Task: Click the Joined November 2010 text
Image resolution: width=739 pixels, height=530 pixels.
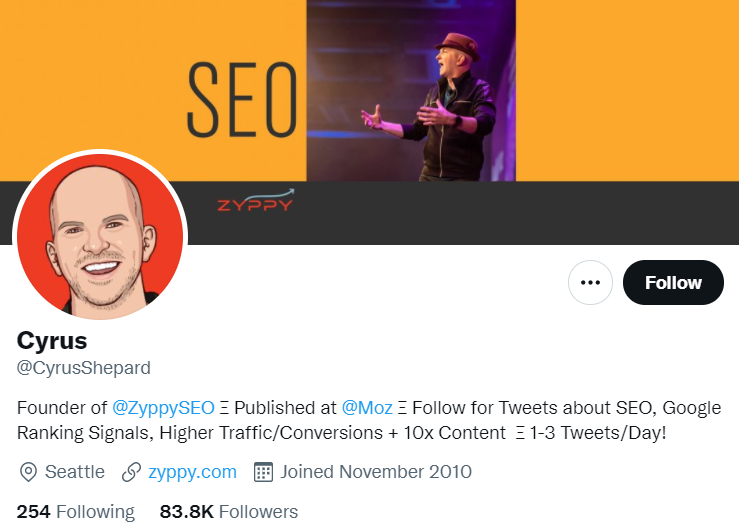Action: 376,471
